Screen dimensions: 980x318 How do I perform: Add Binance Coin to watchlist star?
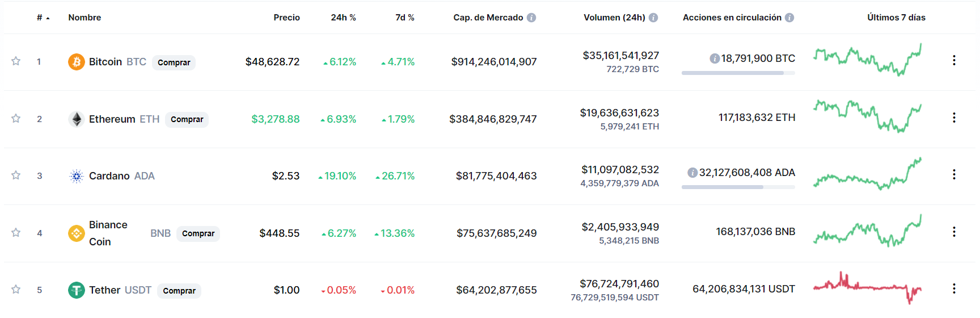pyautogui.click(x=16, y=232)
